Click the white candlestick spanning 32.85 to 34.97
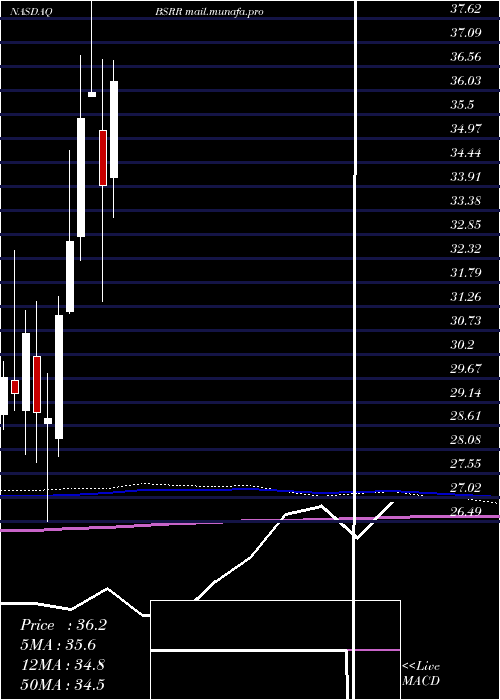 81,177
